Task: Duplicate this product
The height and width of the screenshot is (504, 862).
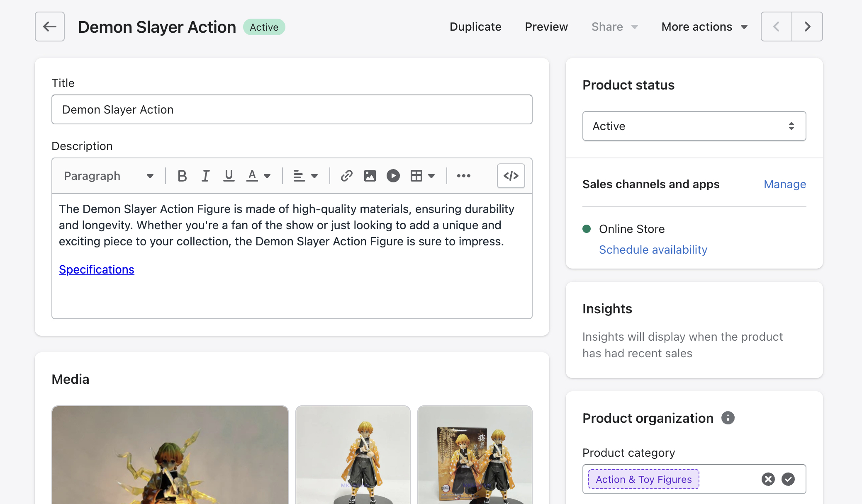Action: pos(475,27)
